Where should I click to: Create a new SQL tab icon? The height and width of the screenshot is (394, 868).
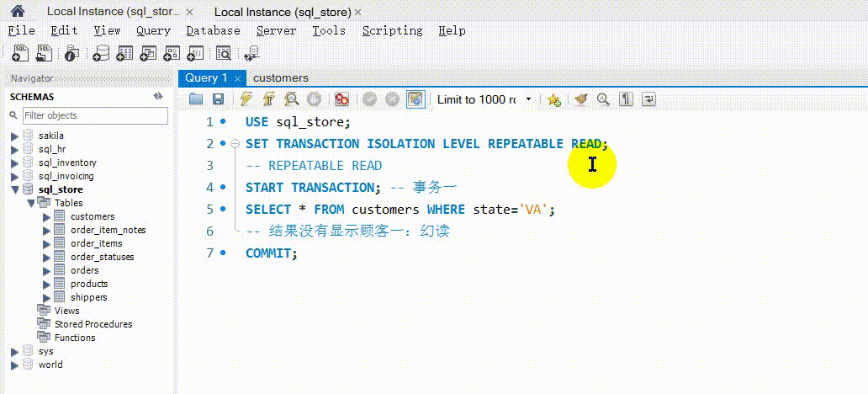point(20,53)
